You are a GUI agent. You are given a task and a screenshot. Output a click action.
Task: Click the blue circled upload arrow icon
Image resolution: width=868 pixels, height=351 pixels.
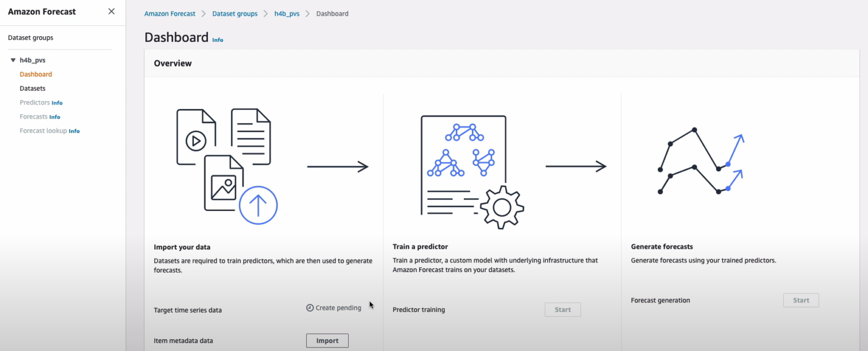[258, 205]
